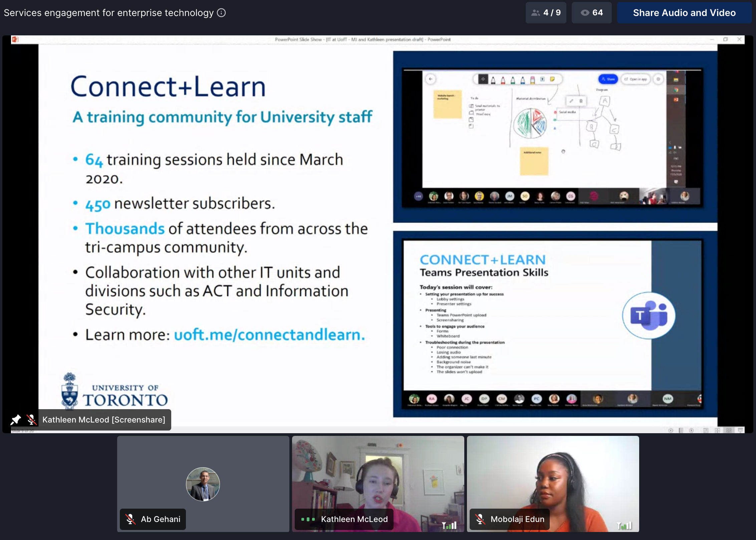This screenshot has height=540, width=756.
Task: Click the Collaboration with other IT units bullet
Action: coord(217,291)
